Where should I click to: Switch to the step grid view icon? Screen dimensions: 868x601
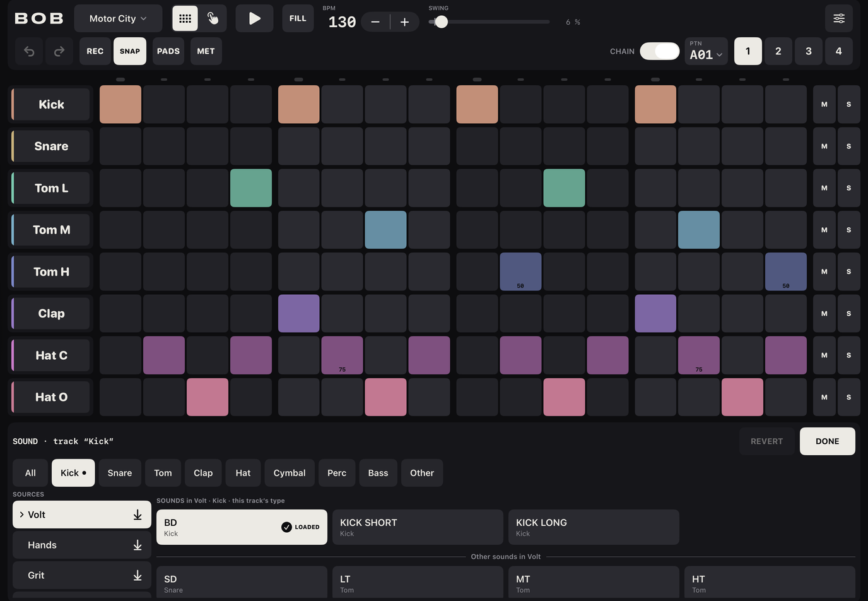(185, 18)
